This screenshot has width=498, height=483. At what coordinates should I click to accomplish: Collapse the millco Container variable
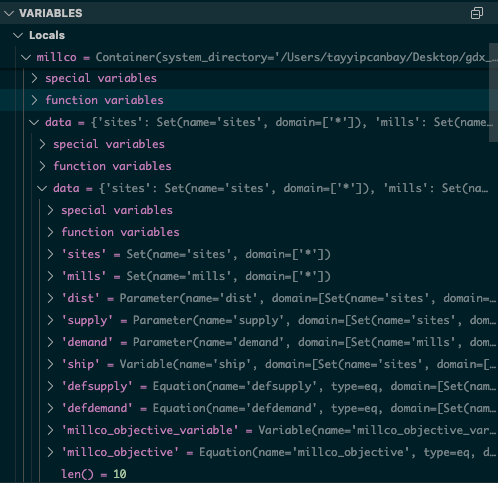click(x=26, y=57)
